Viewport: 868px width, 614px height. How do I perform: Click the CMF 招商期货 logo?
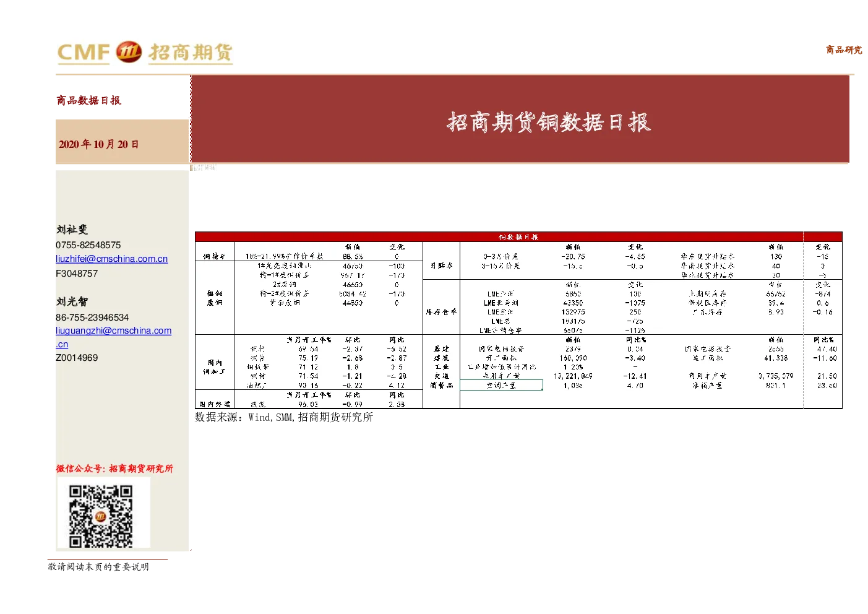coord(145,53)
